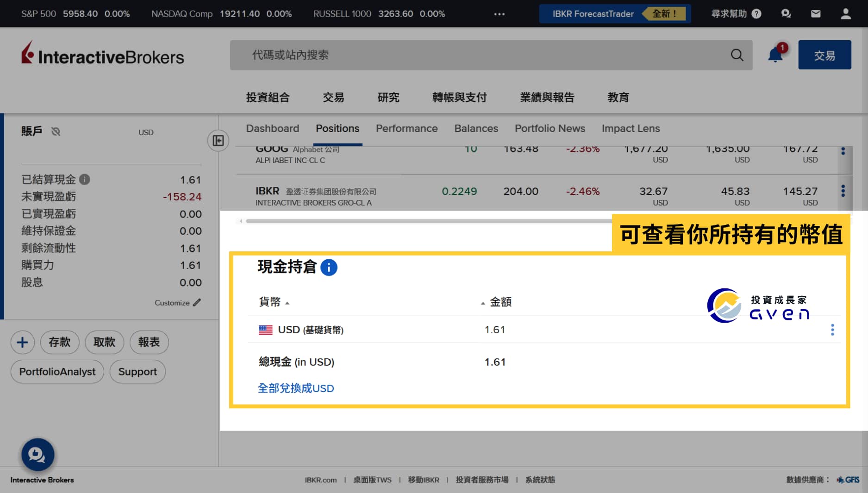The width and height of the screenshot is (868, 493).
Task: Click the RUSSELL 1000 index quote
Action: coord(379,14)
